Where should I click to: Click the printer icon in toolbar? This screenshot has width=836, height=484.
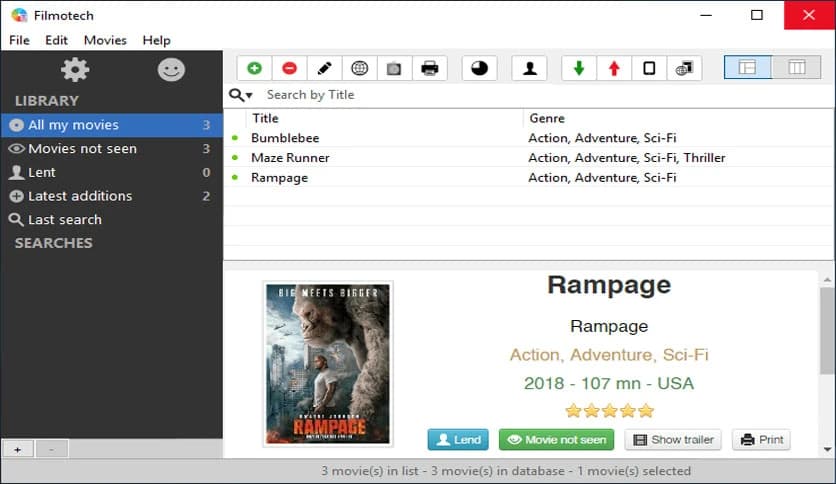430,68
